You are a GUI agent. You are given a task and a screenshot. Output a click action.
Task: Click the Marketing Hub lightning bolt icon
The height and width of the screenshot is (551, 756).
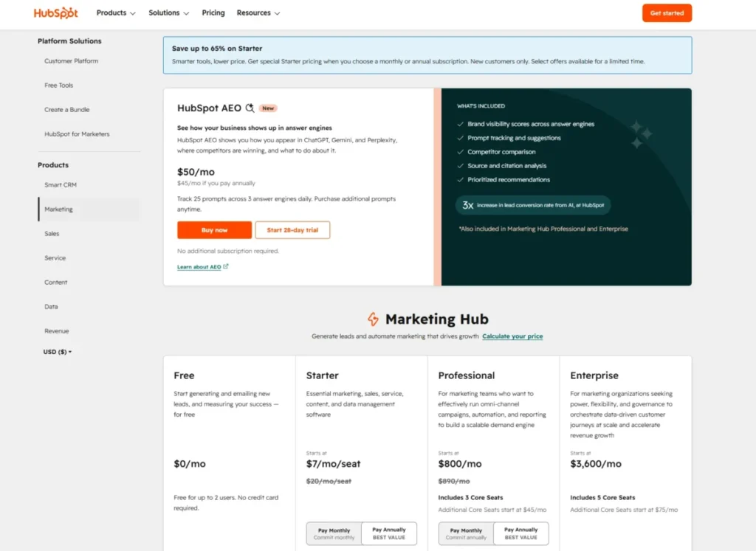[373, 319]
